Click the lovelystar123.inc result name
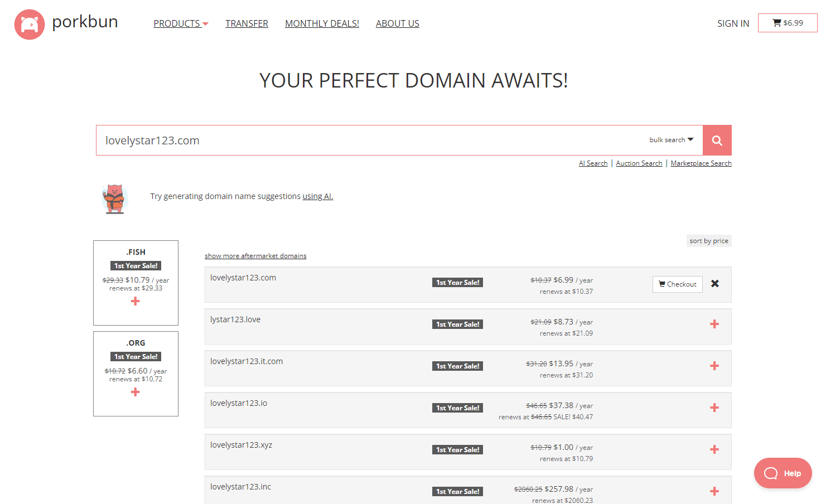 (241, 487)
